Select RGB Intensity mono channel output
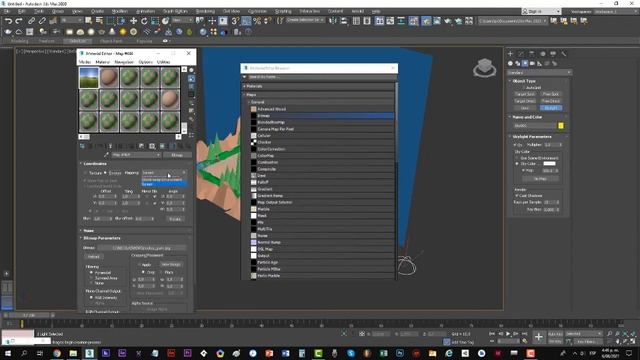The width and height of the screenshot is (640, 360). pyautogui.click(x=91, y=298)
